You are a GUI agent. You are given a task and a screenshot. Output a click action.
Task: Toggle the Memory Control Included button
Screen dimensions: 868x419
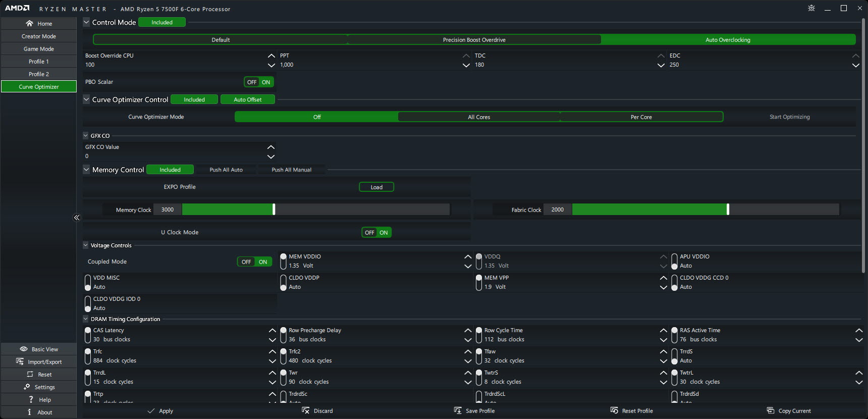(170, 170)
